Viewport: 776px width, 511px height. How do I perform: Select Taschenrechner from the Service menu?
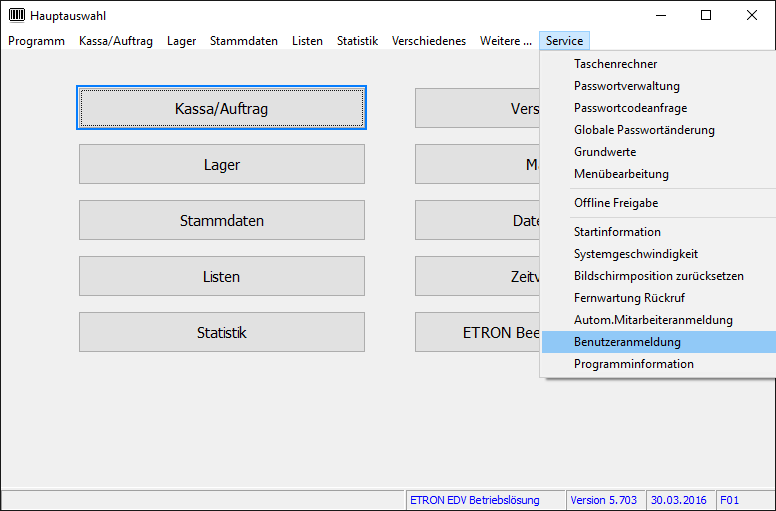coord(615,64)
